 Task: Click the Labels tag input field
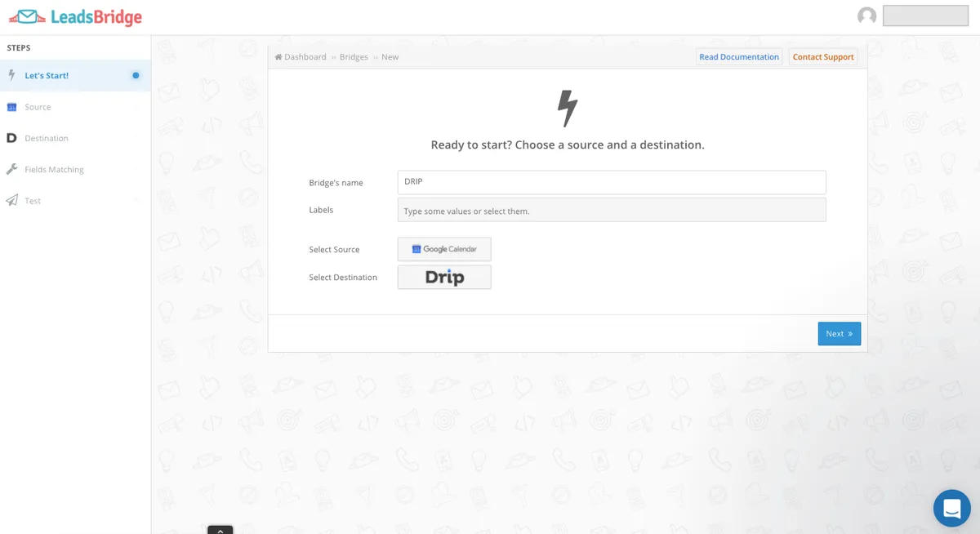click(612, 210)
